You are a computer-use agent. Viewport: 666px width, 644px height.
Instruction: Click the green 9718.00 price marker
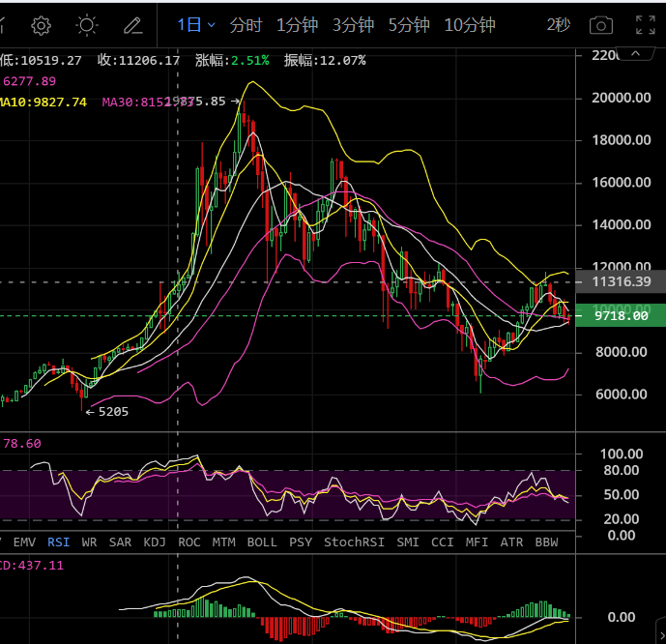(x=621, y=315)
